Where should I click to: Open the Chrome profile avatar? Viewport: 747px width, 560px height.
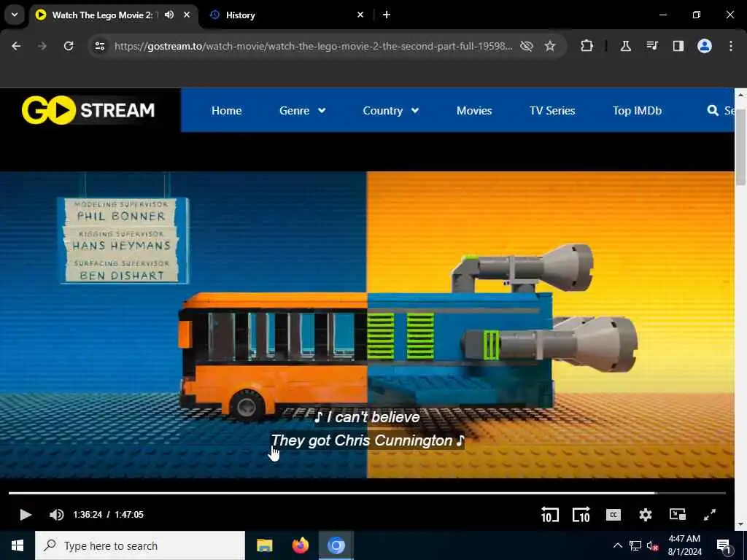[705, 46]
